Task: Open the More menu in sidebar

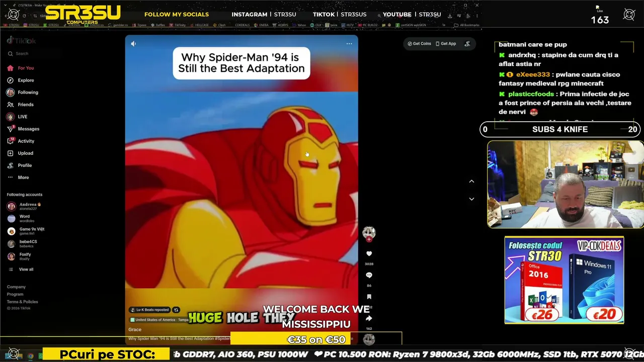Action: click(x=18, y=177)
